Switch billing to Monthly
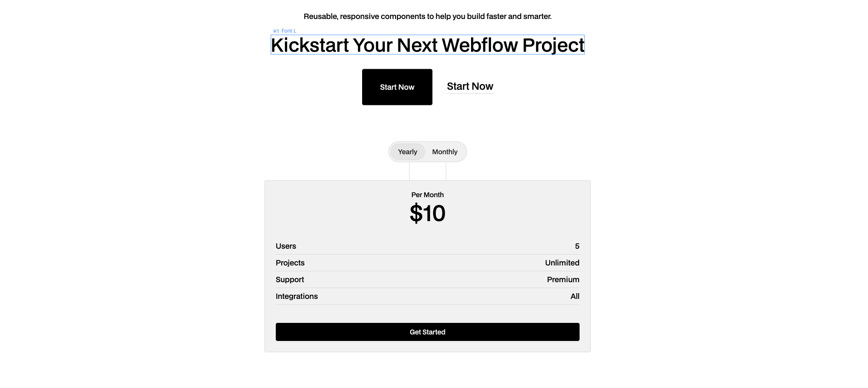The width and height of the screenshot is (868, 388). [x=445, y=151]
